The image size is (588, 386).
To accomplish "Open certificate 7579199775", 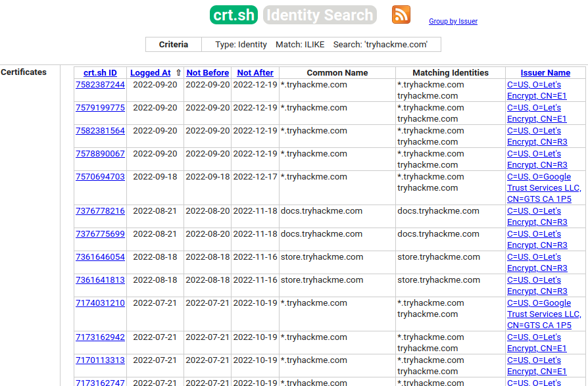I will click(100, 108).
